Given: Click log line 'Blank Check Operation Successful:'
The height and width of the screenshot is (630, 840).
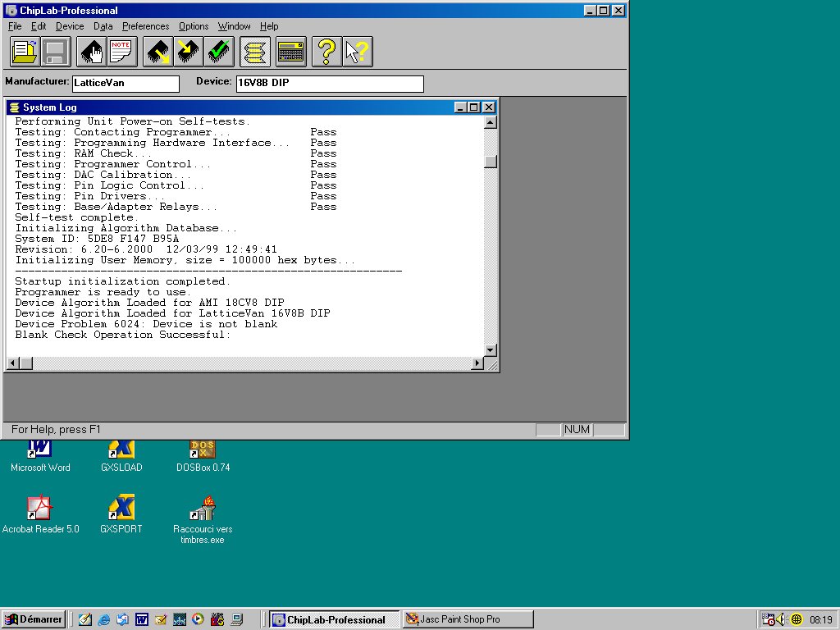Looking at the screenshot, I should [123, 335].
